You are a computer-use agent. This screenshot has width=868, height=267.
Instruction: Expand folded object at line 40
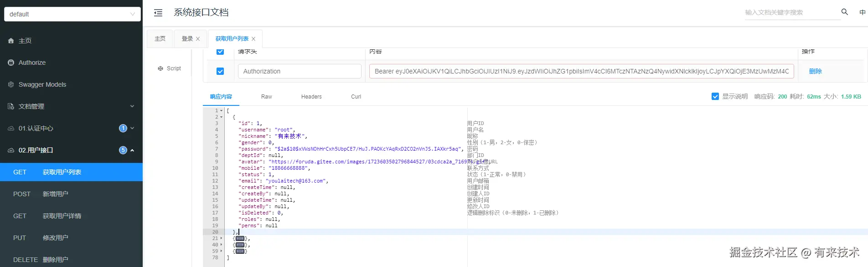tap(222, 245)
